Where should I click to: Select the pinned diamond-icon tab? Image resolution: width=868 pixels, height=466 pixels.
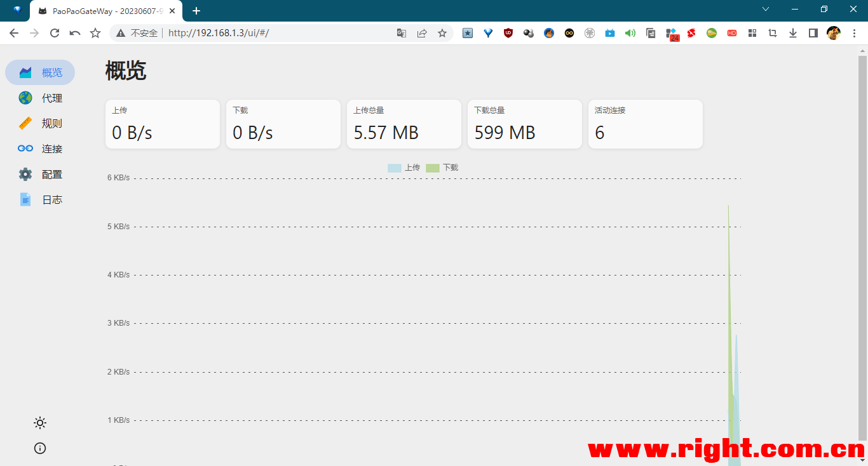[17, 11]
